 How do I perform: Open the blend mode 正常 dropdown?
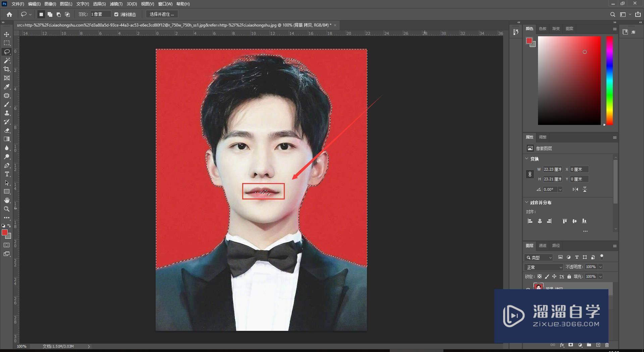pyautogui.click(x=544, y=267)
